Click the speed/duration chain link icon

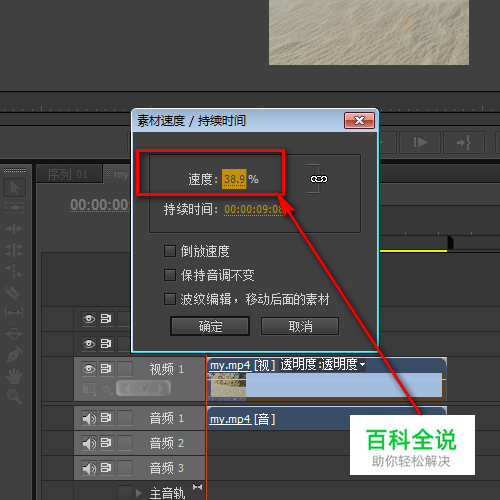click(x=319, y=179)
